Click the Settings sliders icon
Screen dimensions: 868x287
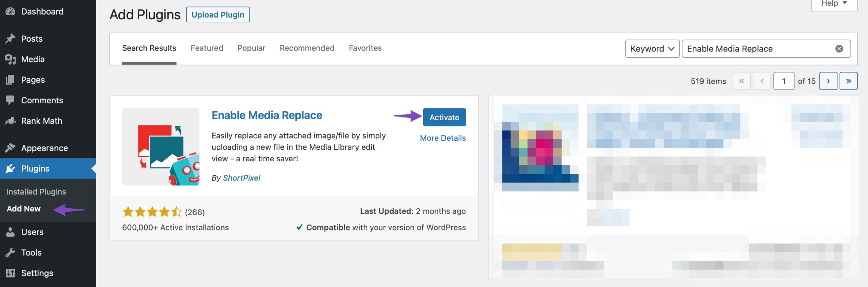point(11,273)
